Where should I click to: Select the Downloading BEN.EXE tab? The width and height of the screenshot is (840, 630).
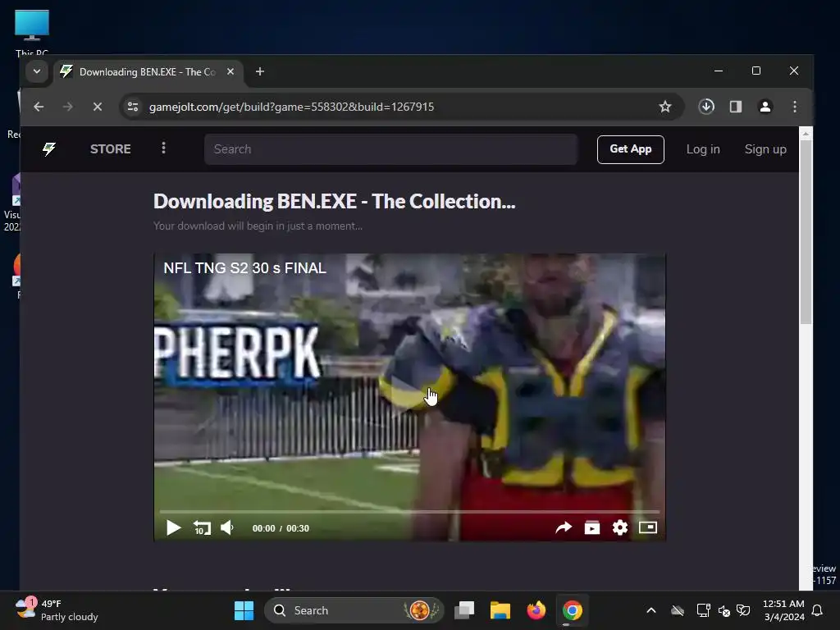click(149, 72)
